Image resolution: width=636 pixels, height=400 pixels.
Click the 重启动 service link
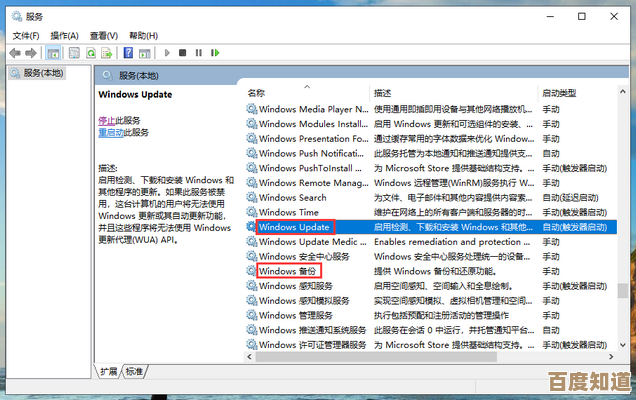coord(110,132)
